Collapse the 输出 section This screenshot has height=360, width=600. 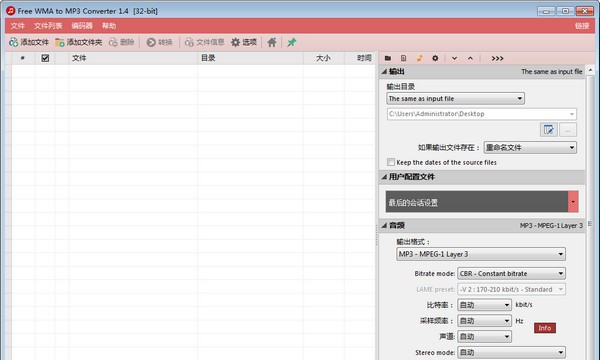tap(384, 72)
